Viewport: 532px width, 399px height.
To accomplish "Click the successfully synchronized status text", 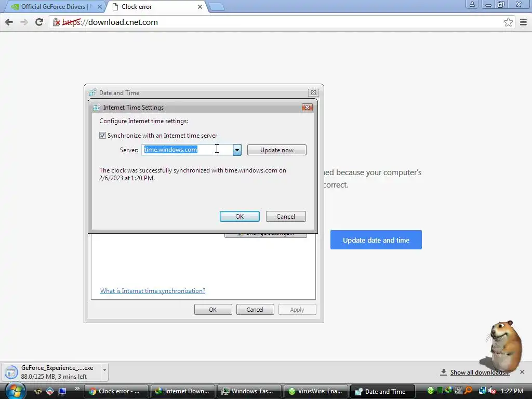I will pyautogui.click(x=193, y=174).
